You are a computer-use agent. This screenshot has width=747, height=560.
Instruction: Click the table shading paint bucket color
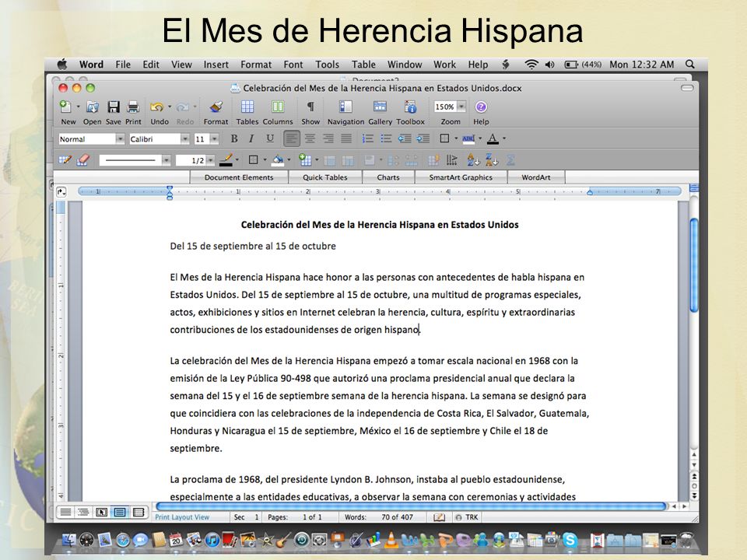click(x=278, y=160)
